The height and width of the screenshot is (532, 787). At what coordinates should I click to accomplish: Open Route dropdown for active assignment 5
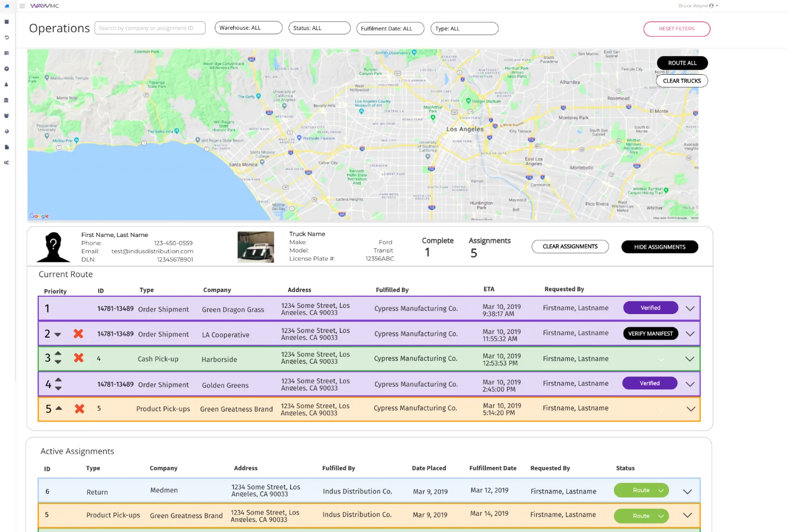click(x=641, y=516)
